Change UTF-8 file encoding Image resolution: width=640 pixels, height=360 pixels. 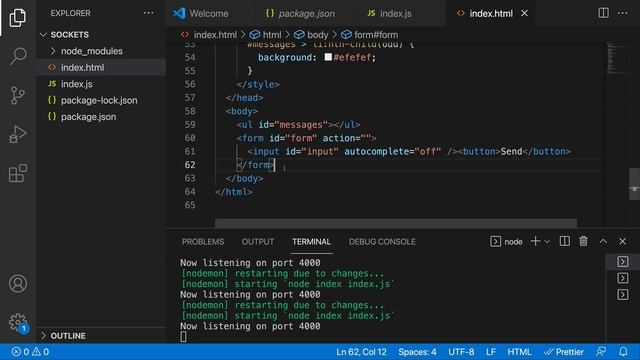coord(461,352)
